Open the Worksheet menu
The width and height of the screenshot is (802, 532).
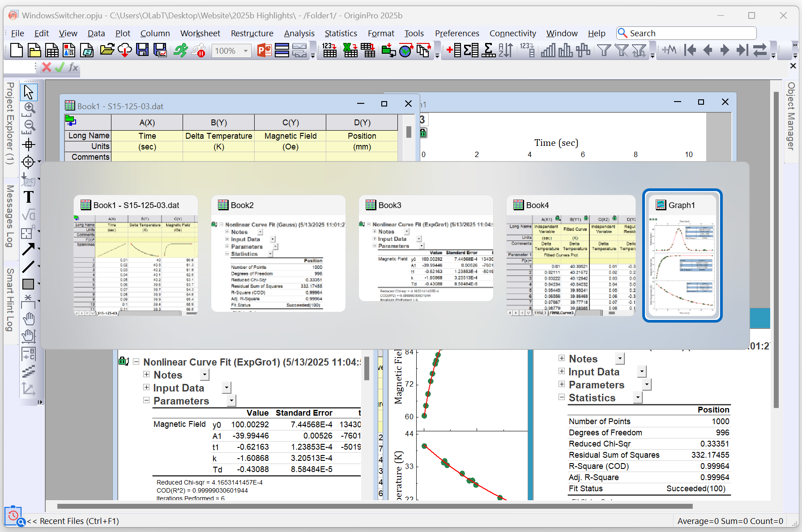[x=200, y=34]
